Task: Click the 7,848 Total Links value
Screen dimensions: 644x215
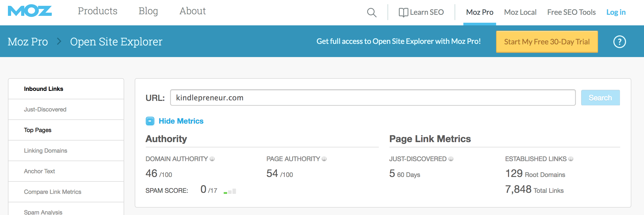Action: 534,189
